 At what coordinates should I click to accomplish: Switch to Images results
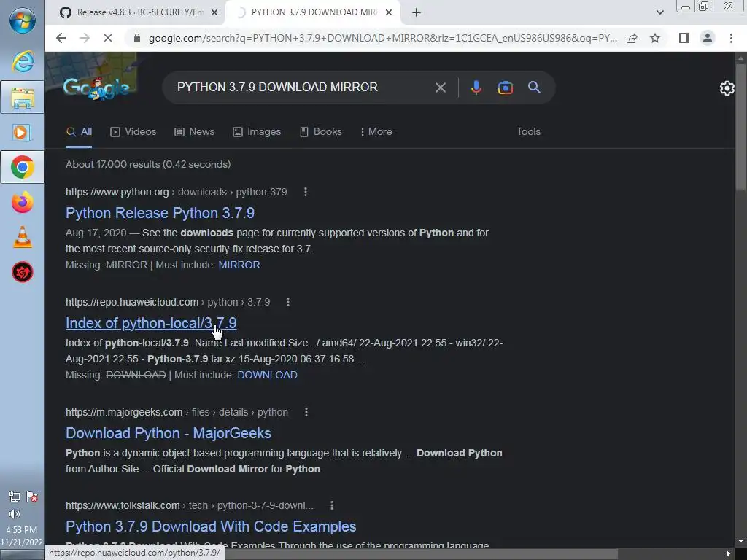pos(256,132)
